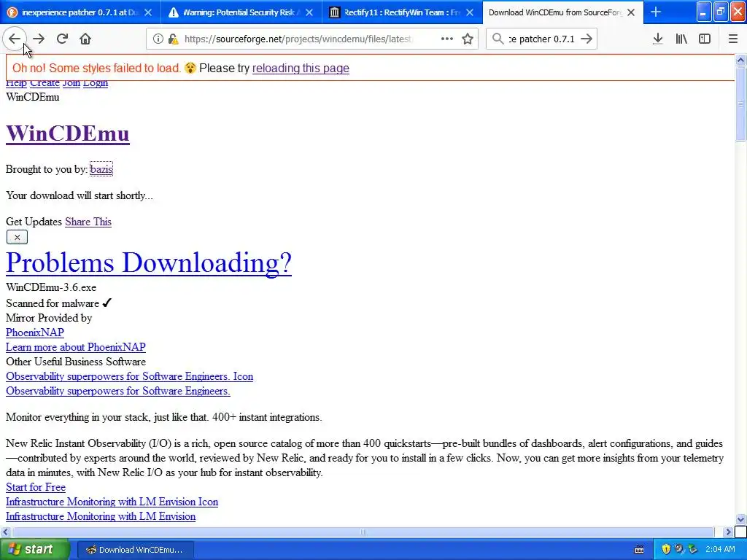Go forward one page
The height and width of the screenshot is (560, 747).
pyautogui.click(x=39, y=39)
